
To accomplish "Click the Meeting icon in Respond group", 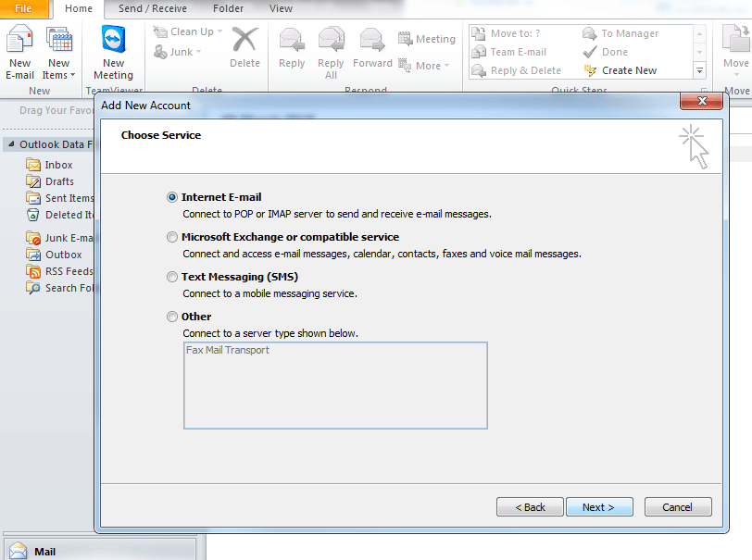I will point(406,38).
